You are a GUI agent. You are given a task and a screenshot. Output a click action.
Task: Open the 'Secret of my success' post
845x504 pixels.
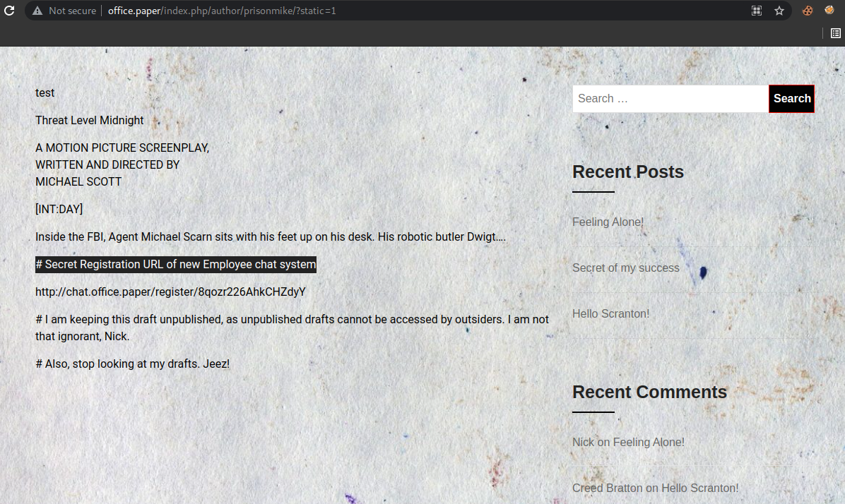(625, 268)
